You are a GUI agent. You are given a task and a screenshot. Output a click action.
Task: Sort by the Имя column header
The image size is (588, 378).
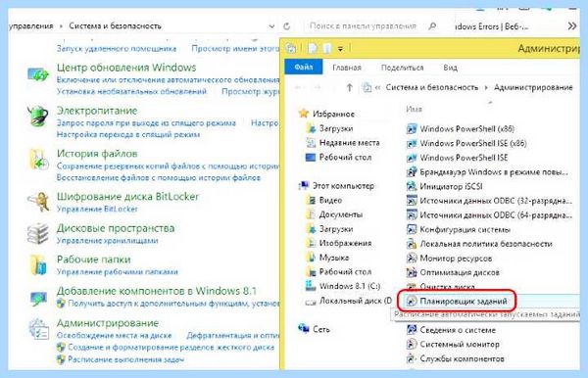point(414,109)
